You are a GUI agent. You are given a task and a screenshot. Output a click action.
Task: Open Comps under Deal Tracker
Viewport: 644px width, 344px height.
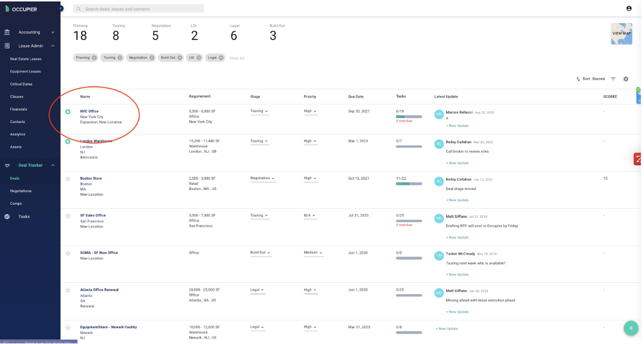pyautogui.click(x=16, y=203)
